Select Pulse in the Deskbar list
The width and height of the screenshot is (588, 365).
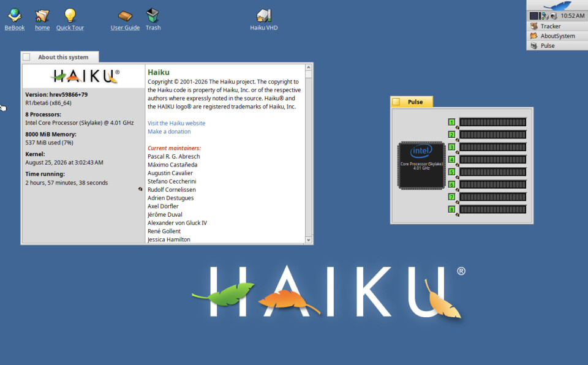(557, 46)
